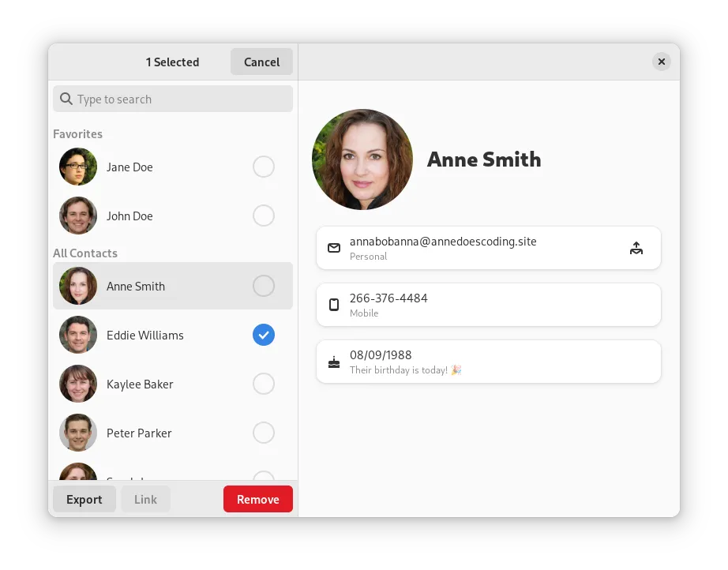Image resolution: width=728 pixels, height=570 pixels.
Task: Tick the checkbox for Jane Doe
Action: click(x=264, y=167)
